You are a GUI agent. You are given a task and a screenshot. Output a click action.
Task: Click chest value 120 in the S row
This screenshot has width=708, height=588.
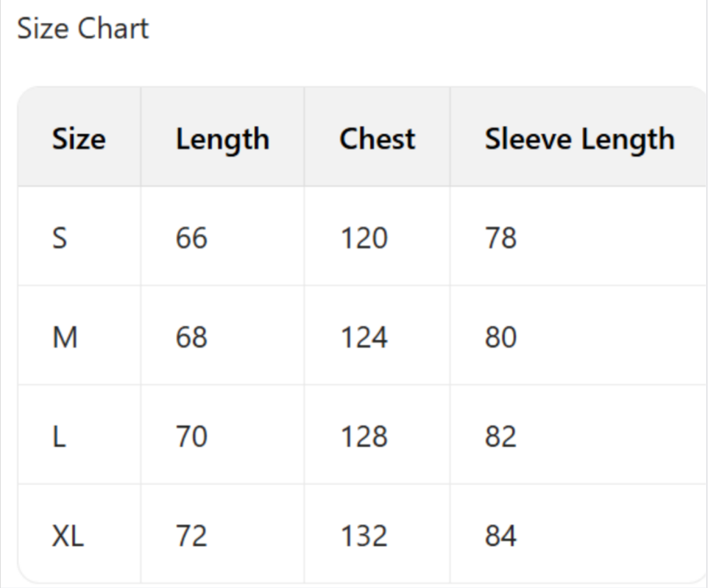point(364,238)
